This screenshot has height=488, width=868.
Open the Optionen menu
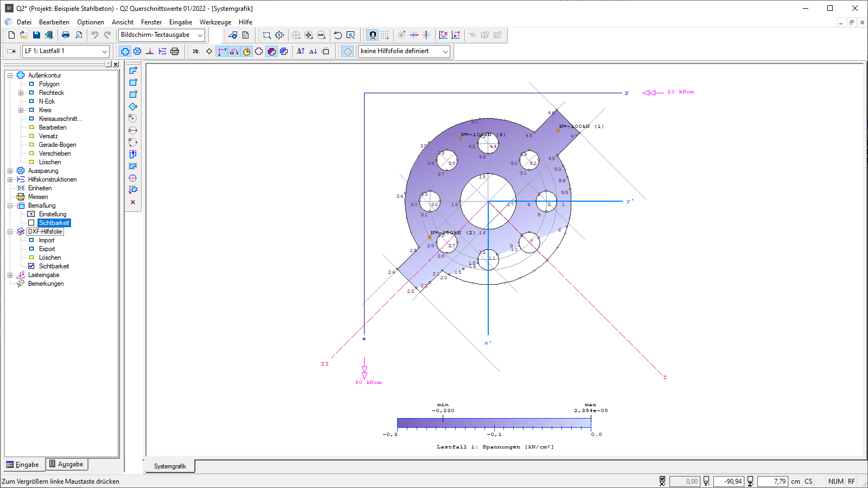click(x=91, y=22)
